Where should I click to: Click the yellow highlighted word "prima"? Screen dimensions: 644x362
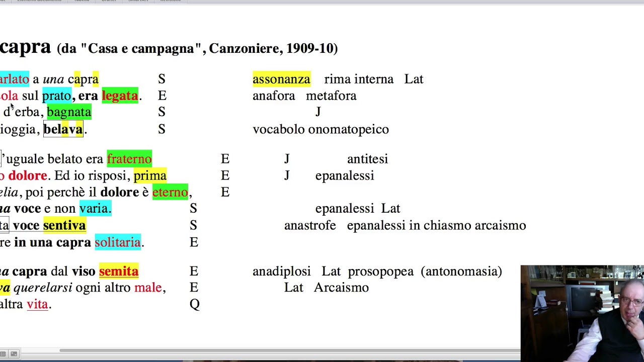(x=150, y=175)
